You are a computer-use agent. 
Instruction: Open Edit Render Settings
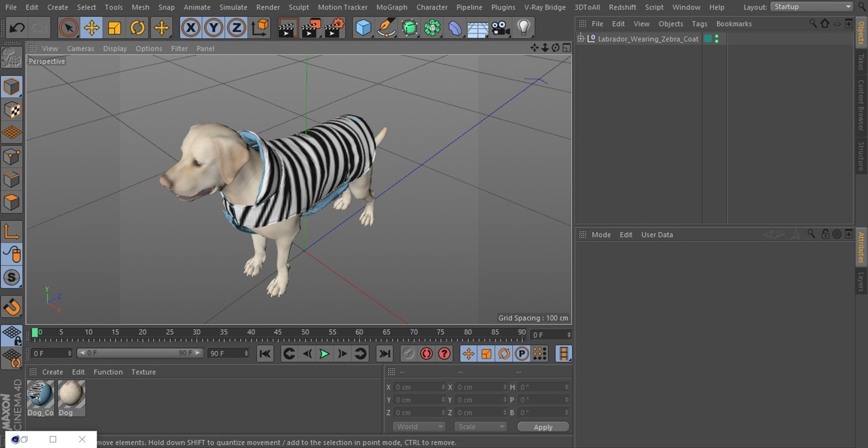pos(335,28)
